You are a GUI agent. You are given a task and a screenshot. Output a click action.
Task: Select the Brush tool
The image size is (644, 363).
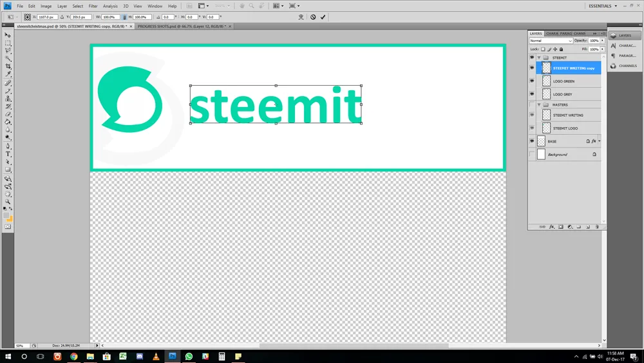(x=8, y=91)
